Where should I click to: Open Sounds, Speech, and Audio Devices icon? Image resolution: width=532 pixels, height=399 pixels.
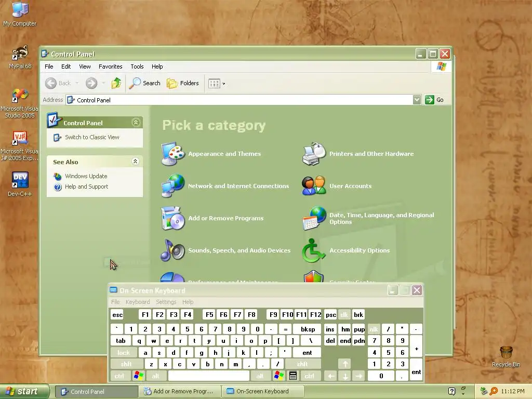coord(172,250)
